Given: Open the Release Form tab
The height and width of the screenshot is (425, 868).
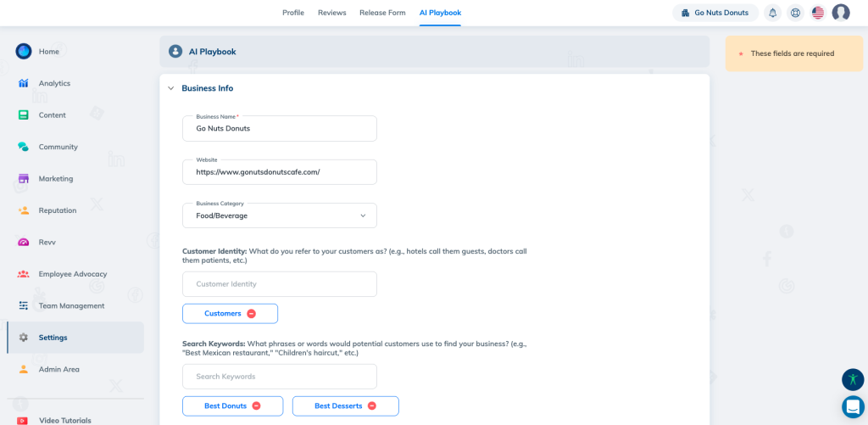Looking at the screenshot, I should coord(382,13).
